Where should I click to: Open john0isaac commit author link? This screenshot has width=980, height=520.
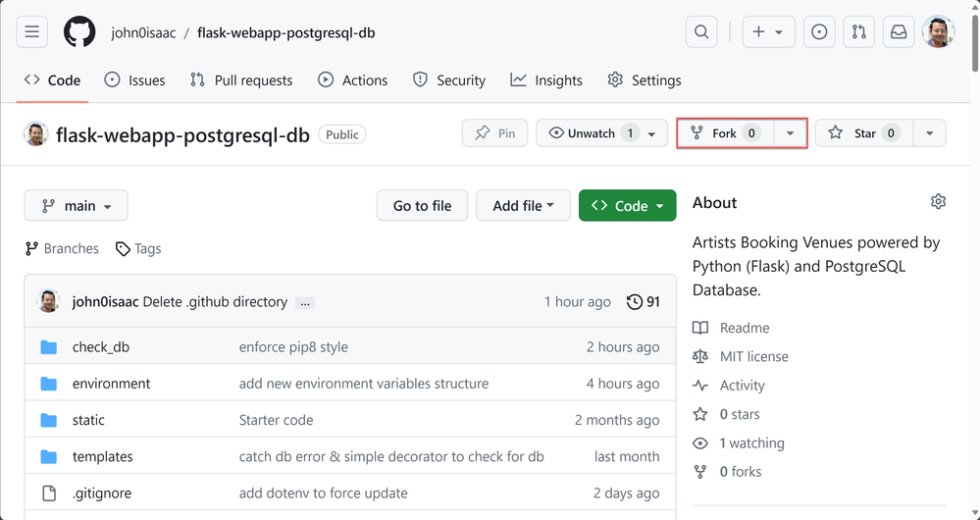click(x=105, y=302)
